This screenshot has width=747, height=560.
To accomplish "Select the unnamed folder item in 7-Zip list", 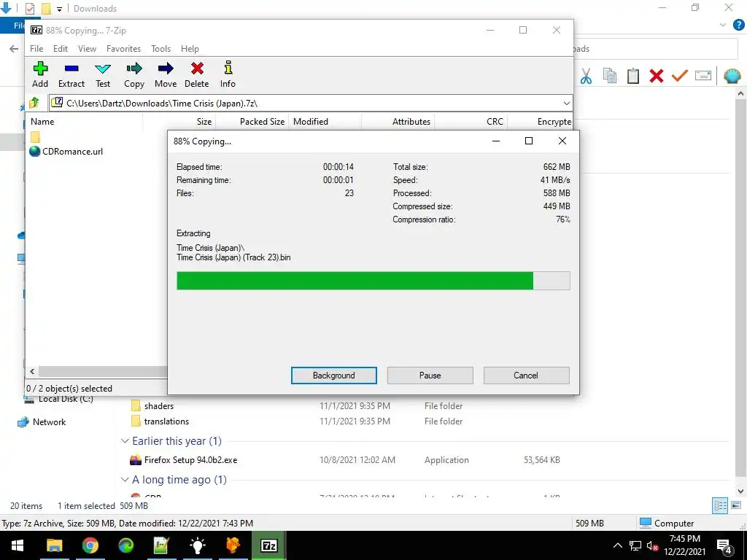I will [x=35, y=138].
